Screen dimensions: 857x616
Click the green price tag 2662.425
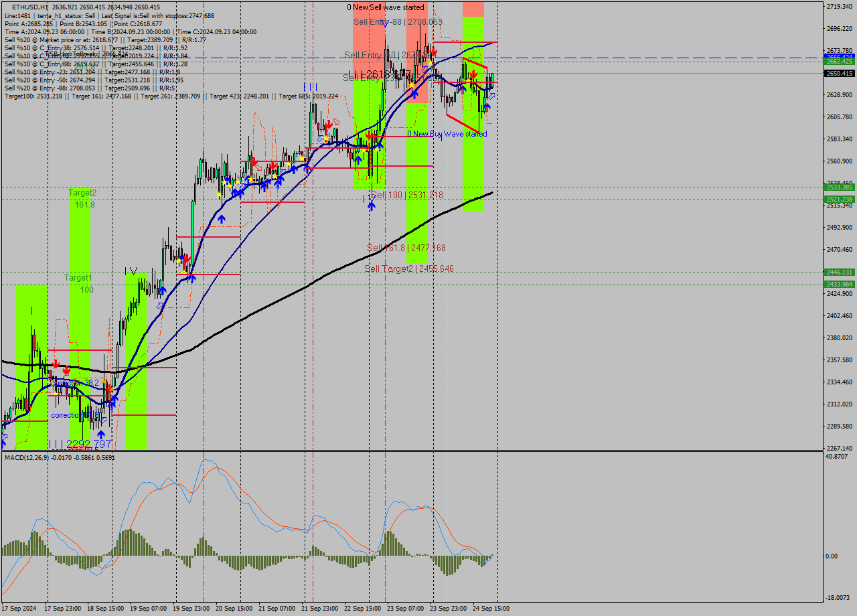point(840,61)
